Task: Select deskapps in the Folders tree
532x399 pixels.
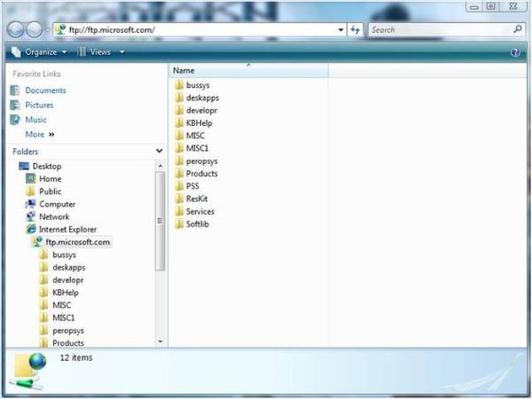Action: coord(69,268)
